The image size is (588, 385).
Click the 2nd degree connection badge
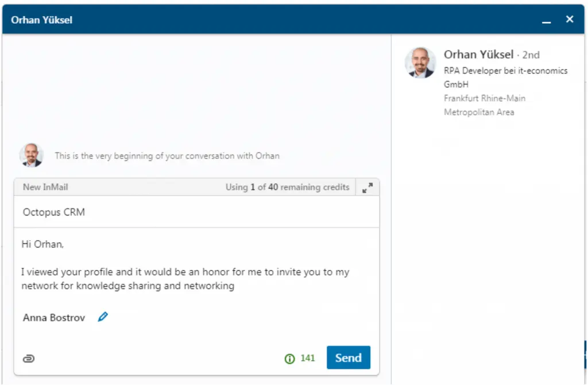tap(531, 55)
